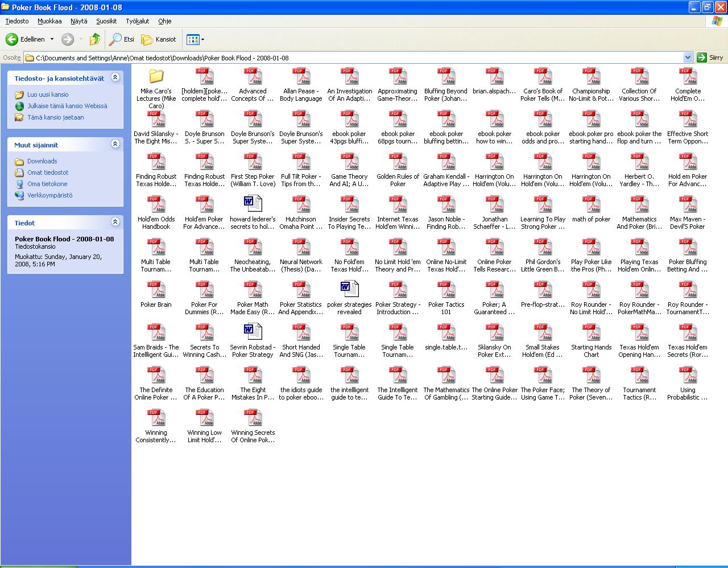This screenshot has height=568, width=728.
Task: Select the Secrets To Winning Cash PDF icon
Action: [204, 332]
